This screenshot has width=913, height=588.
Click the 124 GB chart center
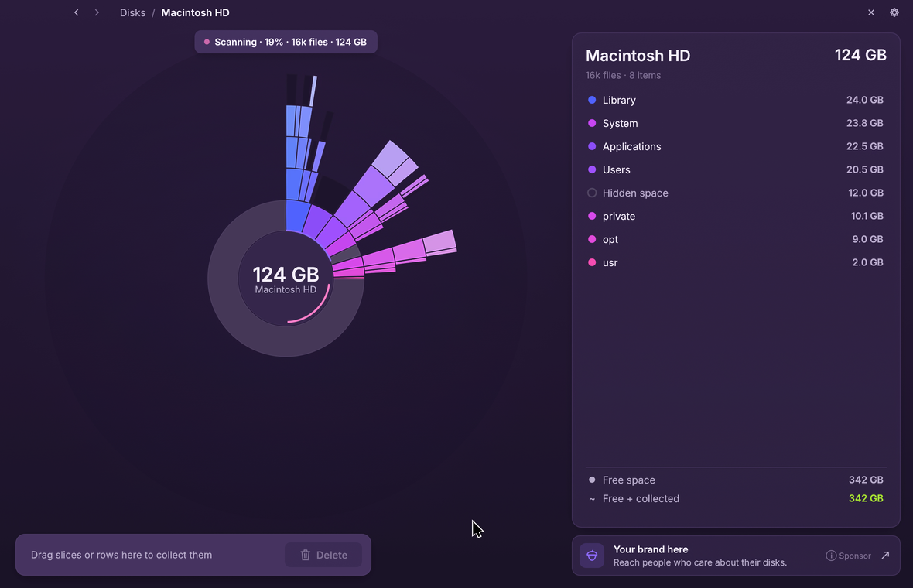(x=286, y=279)
